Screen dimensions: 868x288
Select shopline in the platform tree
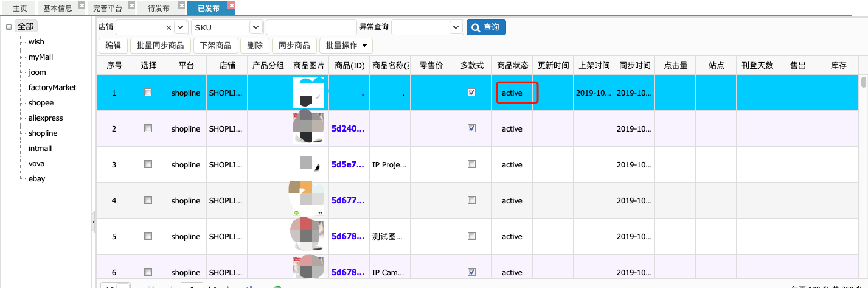[43, 133]
